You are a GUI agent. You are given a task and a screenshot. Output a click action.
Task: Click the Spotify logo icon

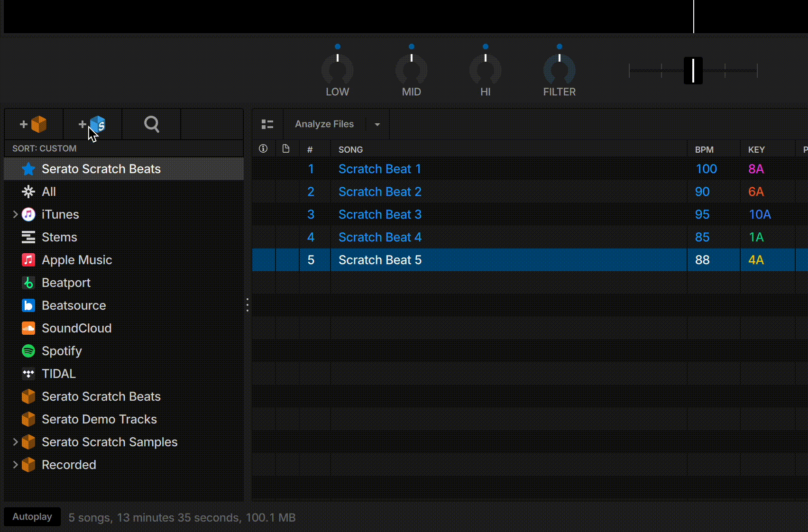pyautogui.click(x=28, y=351)
